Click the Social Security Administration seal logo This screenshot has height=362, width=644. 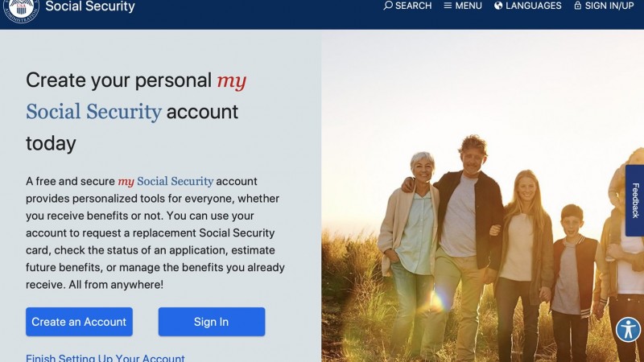pos(22,10)
